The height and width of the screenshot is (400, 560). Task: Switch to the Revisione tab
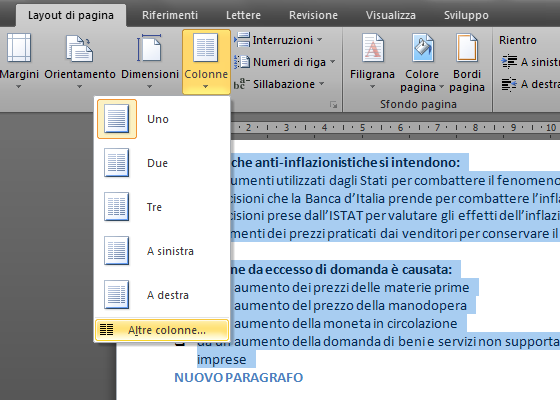(313, 15)
